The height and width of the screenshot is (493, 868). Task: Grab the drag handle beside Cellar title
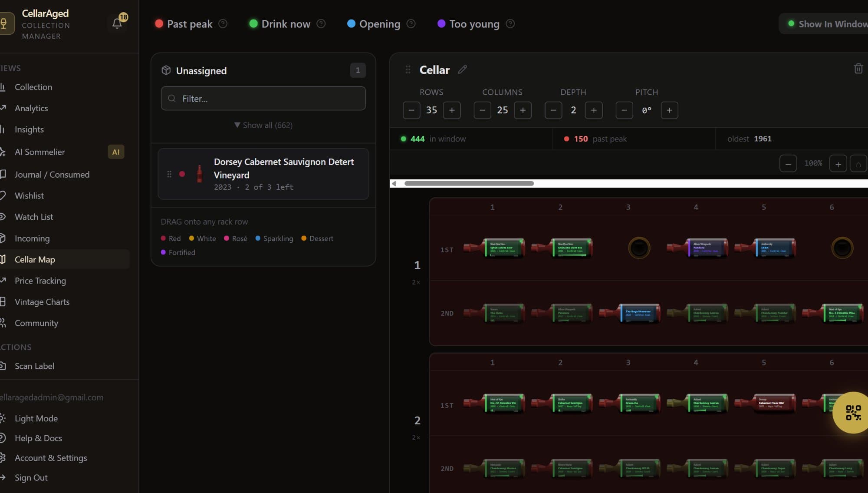click(x=408, y=69)
